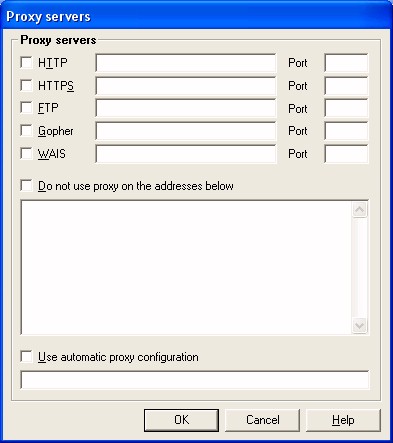The width and height of the screenshot is (393, 443).
Task: Focus the HTTPS server address field
Action: 186,86
